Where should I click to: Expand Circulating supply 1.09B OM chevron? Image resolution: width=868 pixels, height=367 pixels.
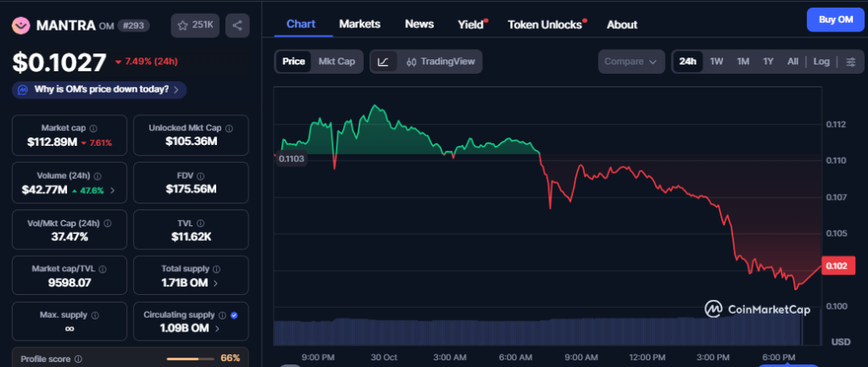pyautogui.click(x=217, y=328)
